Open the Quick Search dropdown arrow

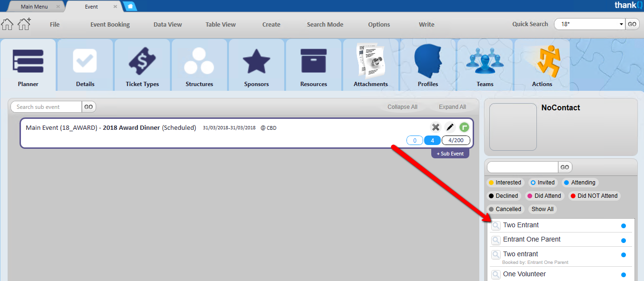click(x=621, y=24)
